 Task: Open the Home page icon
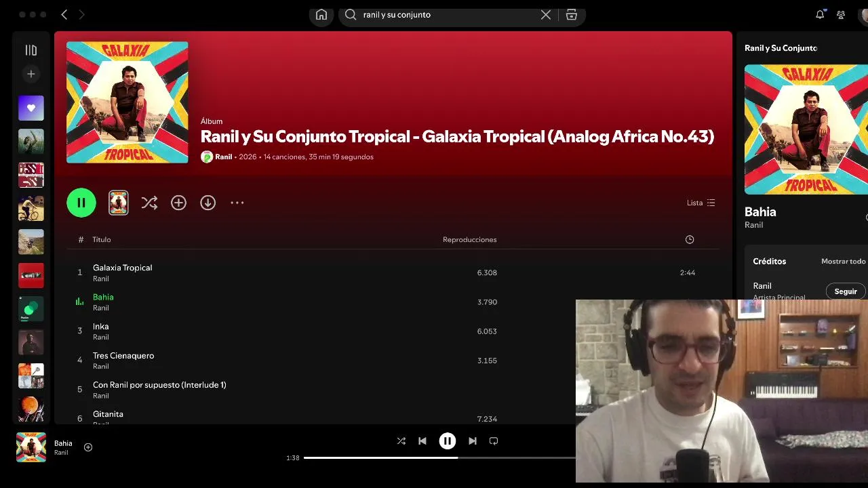pyautogui.click(x=321, y=15)
